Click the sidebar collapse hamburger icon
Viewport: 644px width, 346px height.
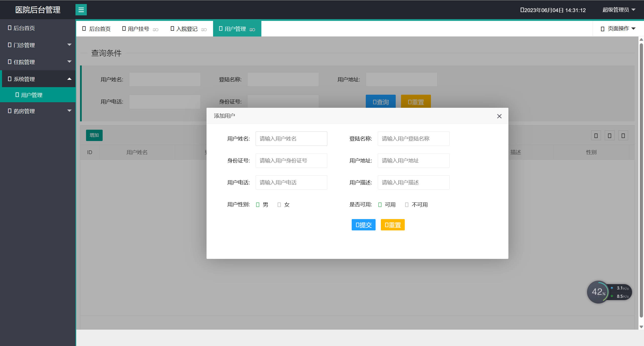coord(81,10)
